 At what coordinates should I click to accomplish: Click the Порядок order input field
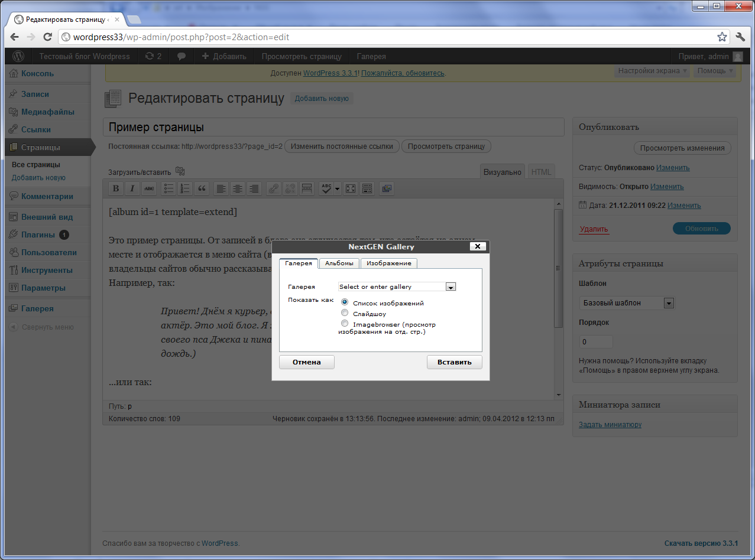point(596,342)
